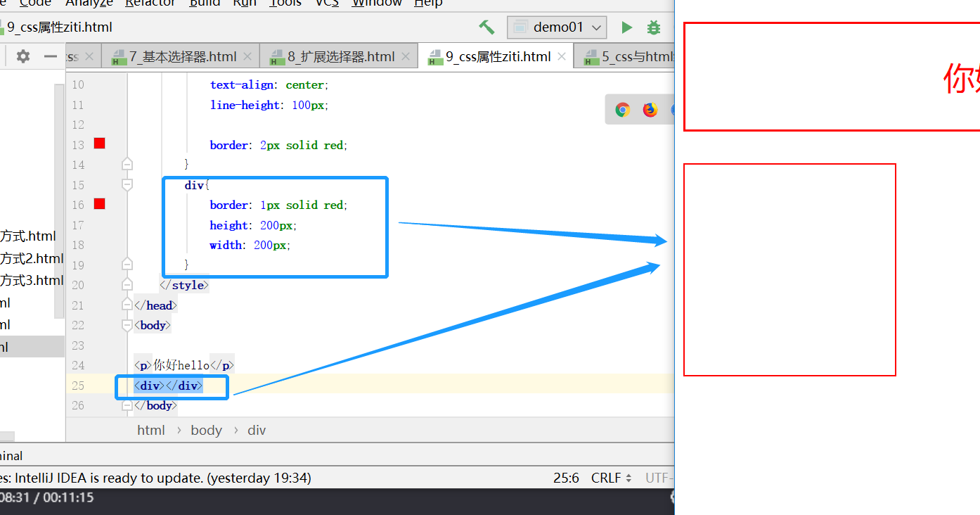Collapse the div{ rule fold marker

click(127, 184)
